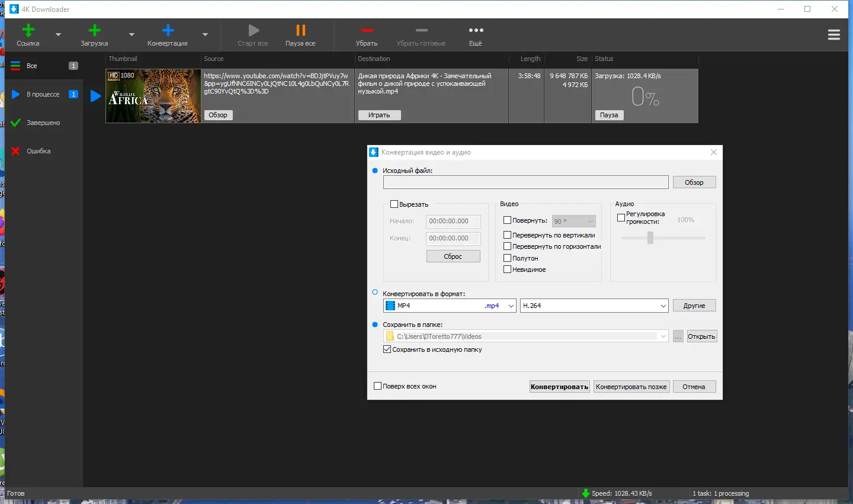This screenshot has width=853, height=504.
Task: Click the ellipsis folder browse button
Action: coord(678,336)
